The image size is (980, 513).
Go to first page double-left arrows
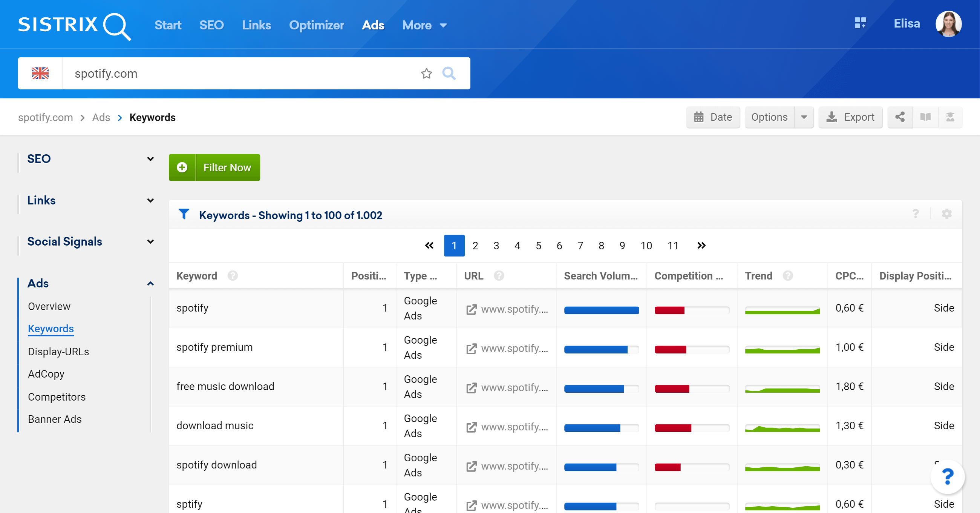point(429,246)
